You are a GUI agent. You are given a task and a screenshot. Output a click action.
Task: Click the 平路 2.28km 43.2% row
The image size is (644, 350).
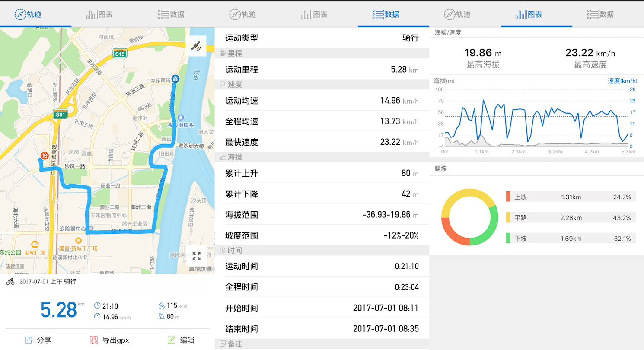pos(571,218)
